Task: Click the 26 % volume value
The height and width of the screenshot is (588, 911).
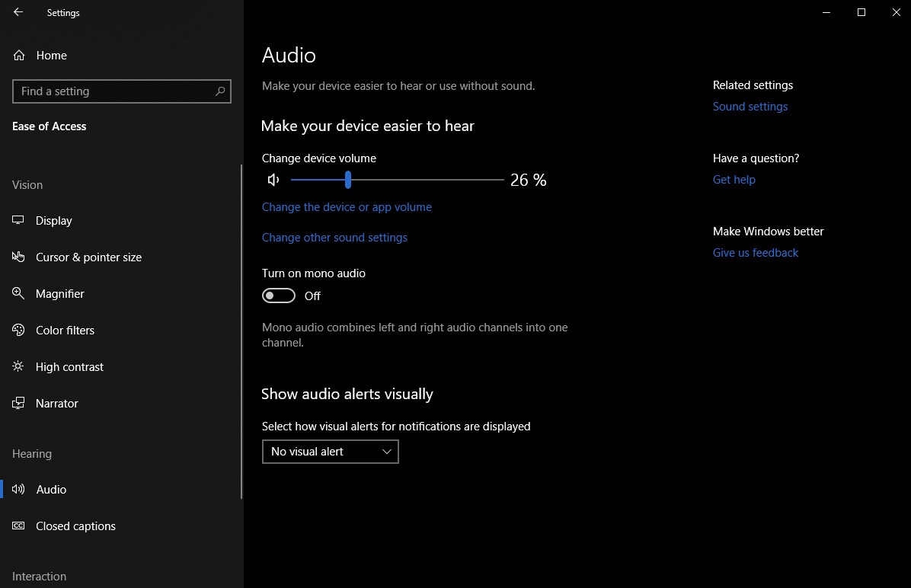Action: pos(528,180)
